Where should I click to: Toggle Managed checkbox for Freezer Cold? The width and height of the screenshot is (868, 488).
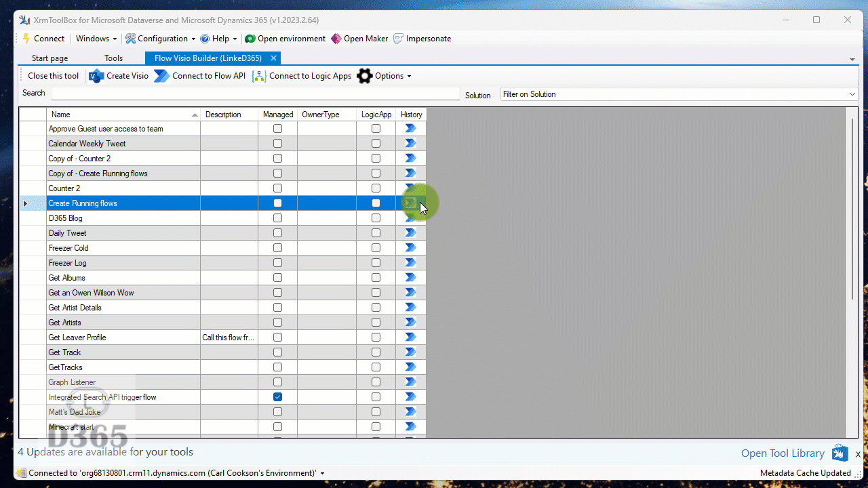click(277, 247)
